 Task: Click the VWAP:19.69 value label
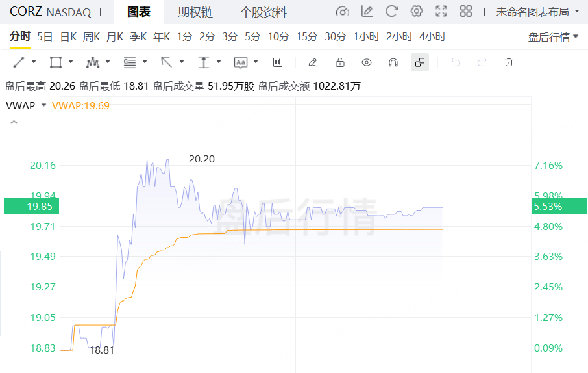pos(80,105)
